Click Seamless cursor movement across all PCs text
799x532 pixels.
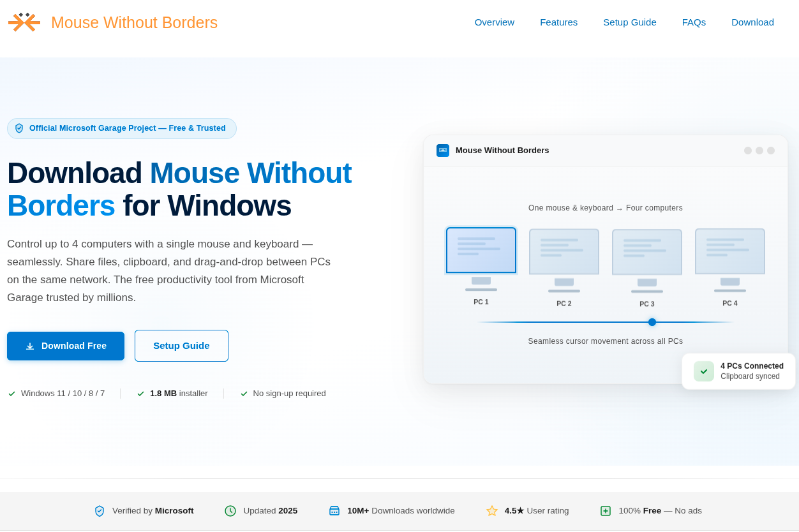606,341
